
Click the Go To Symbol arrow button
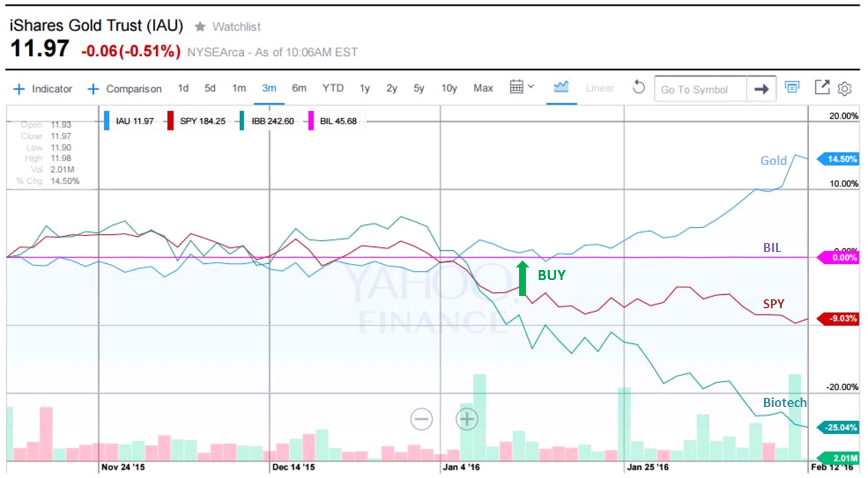761,89
